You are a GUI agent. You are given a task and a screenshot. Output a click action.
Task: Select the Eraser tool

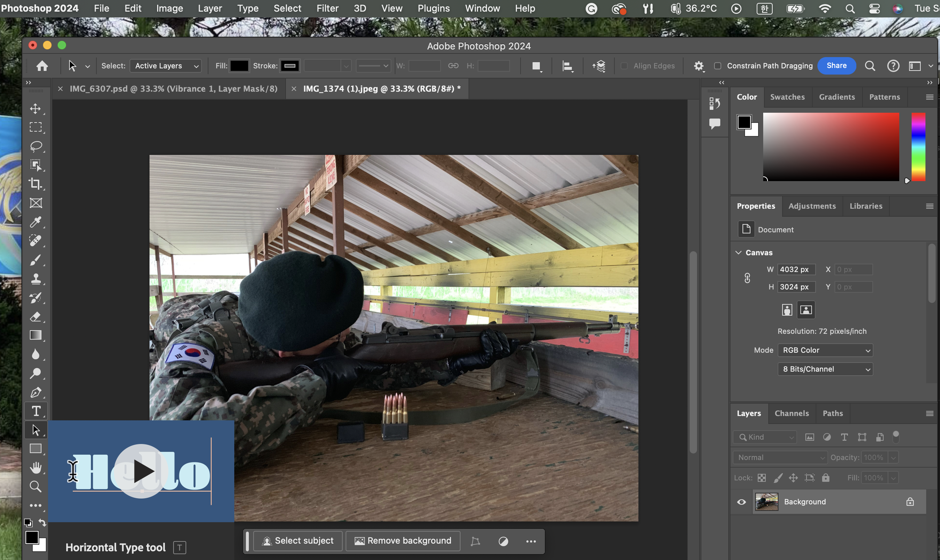click(36, 317)
